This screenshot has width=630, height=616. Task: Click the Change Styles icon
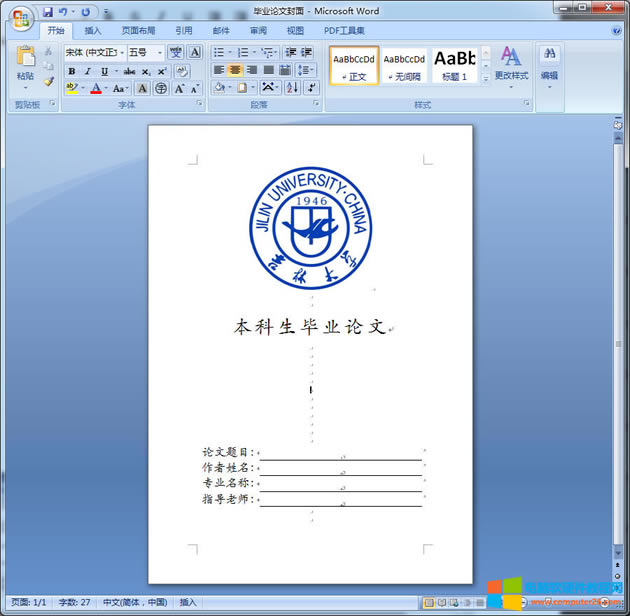tap(511, 63)
